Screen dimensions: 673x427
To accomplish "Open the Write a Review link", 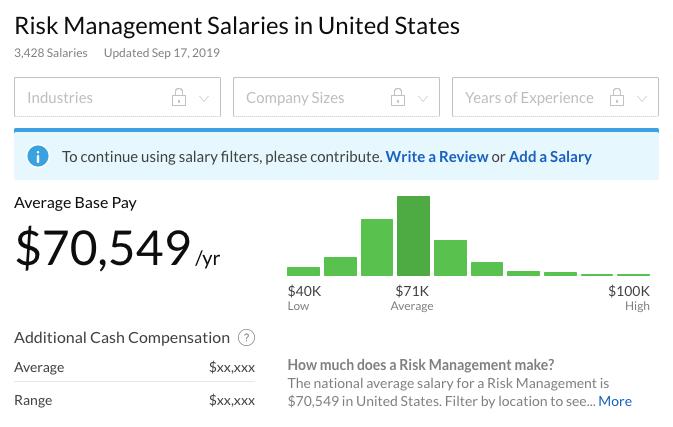I will tap(437, 157).
